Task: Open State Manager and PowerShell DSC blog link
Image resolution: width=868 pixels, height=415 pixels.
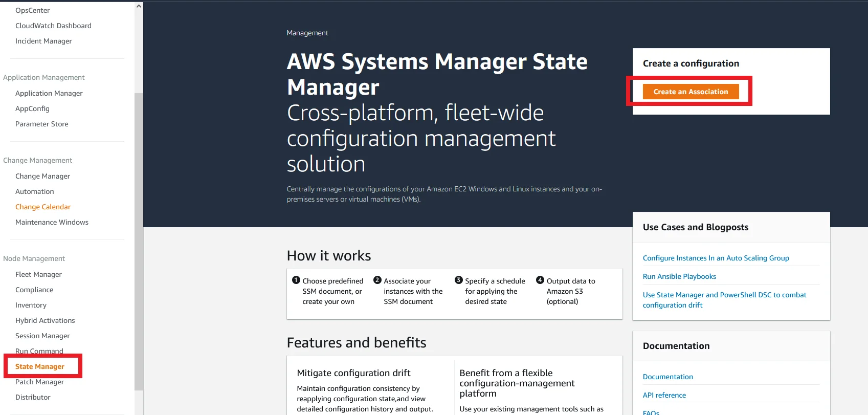Action: tap(724, 300)
